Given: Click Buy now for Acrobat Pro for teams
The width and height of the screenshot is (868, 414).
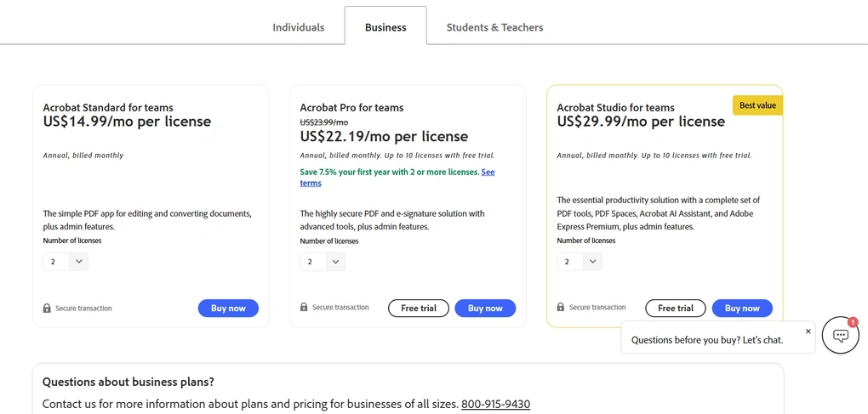Looking at the screenshot, I should coord(485,309).
